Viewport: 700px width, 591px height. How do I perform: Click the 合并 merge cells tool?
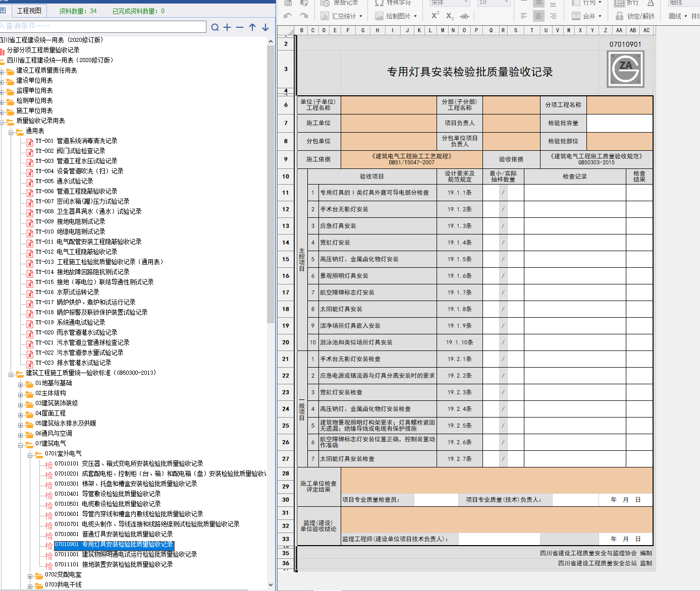586,16
